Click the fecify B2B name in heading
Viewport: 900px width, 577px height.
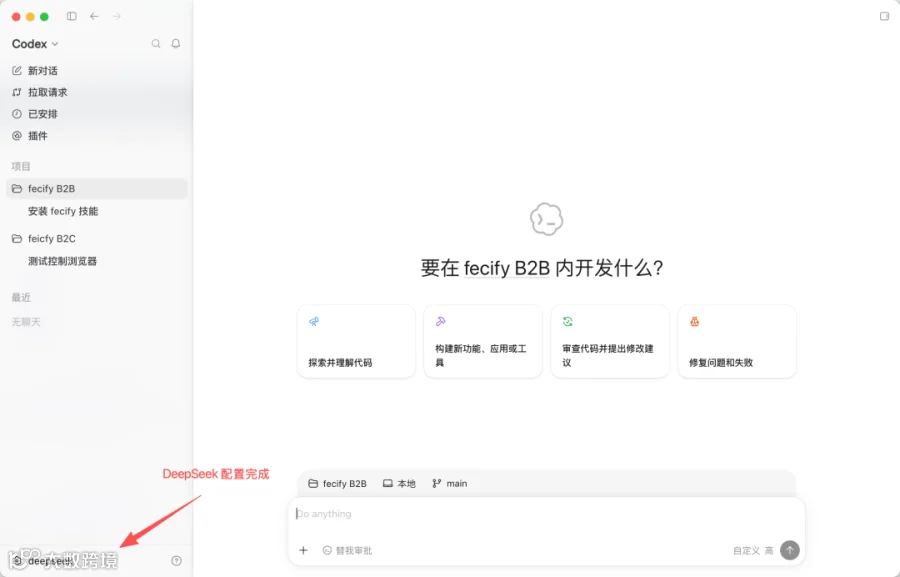pyautogui.click(x=507, y=268)
